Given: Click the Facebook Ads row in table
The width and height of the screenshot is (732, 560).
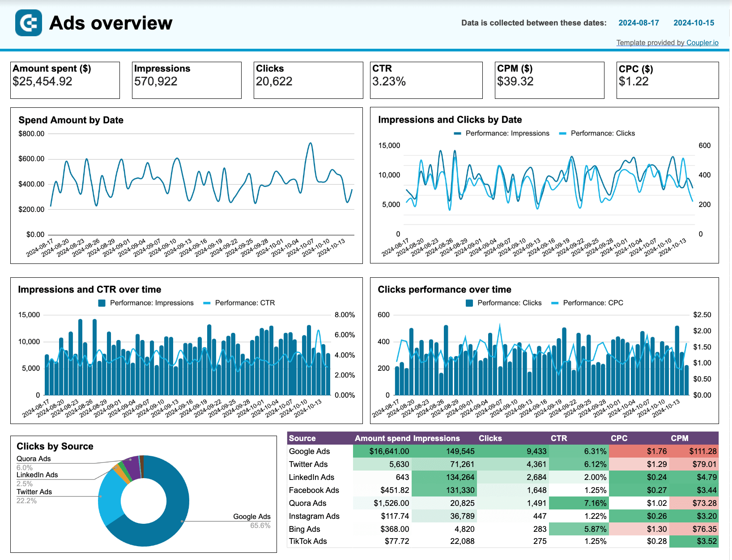Looking at the screenshot, I should [503, 490].
